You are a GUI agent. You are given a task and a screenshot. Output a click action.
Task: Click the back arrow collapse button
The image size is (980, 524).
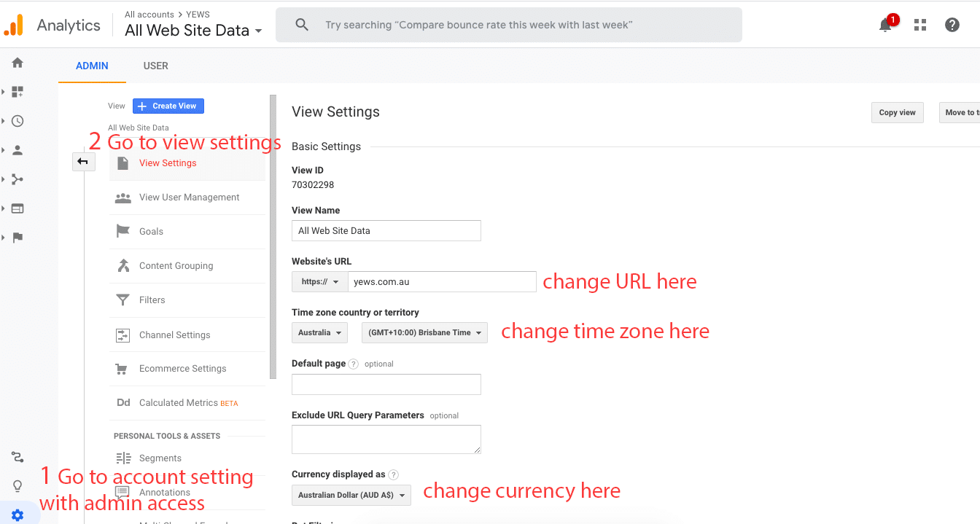83,162
